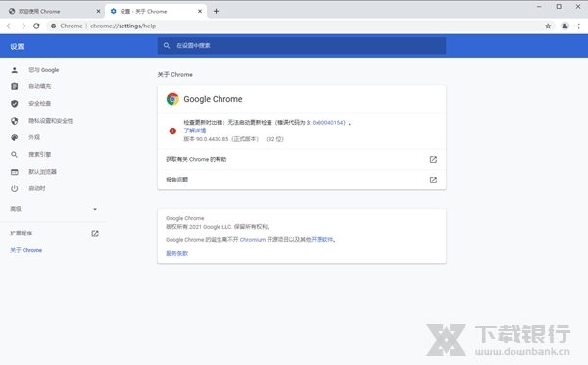This screenshot has height=365, width=588.
Task: Click the back navigation arrow
Action: pos(10,26)
